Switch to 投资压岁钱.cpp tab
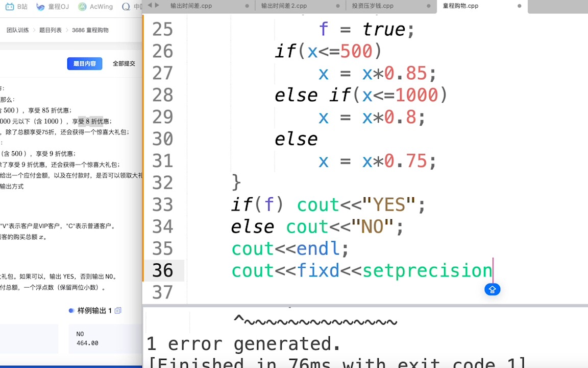 pyautogui.click(x=373, y=6)
